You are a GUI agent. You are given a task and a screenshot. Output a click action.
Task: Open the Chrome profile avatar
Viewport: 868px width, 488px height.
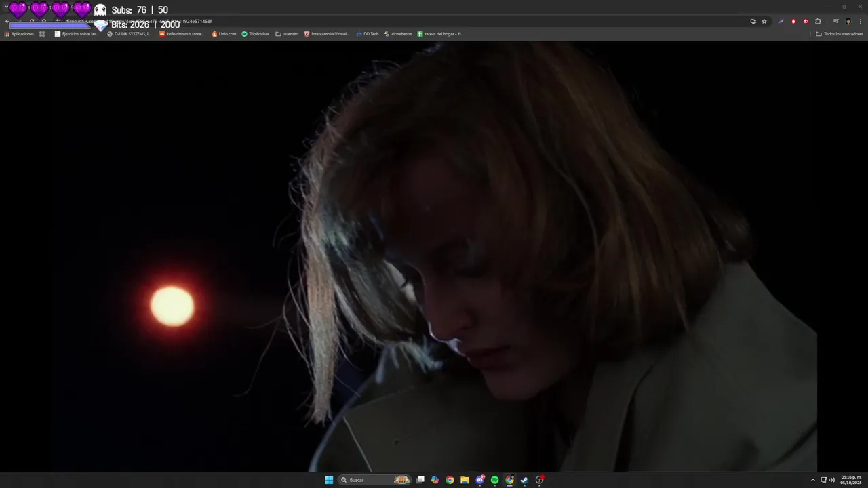click(848, 22)
